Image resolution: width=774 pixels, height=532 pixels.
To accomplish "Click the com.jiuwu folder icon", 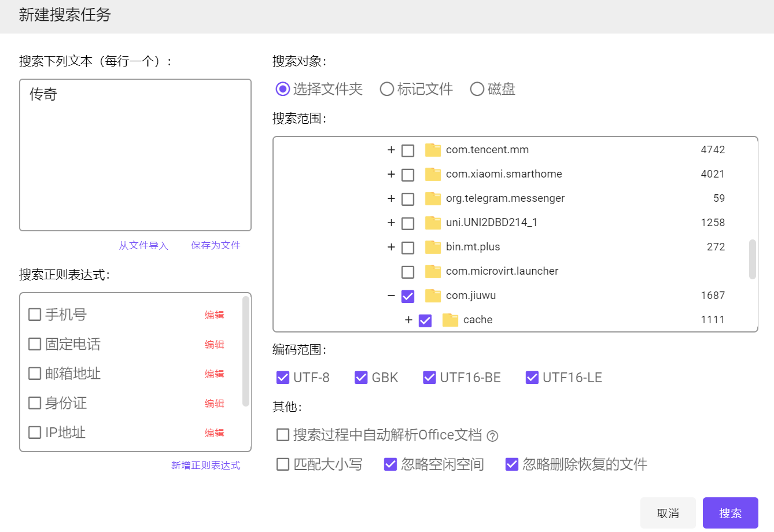I will click(x=433, y=295).
